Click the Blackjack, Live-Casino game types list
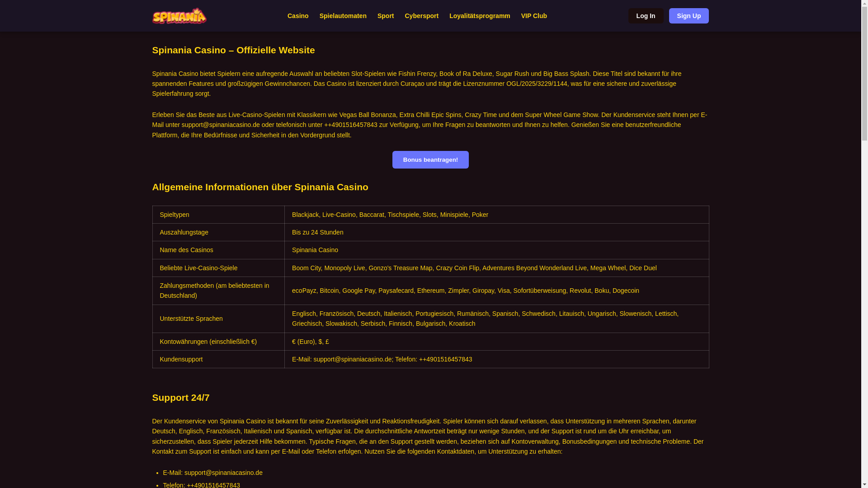Viewport: 868px width, 488px height. click(496, 215)
